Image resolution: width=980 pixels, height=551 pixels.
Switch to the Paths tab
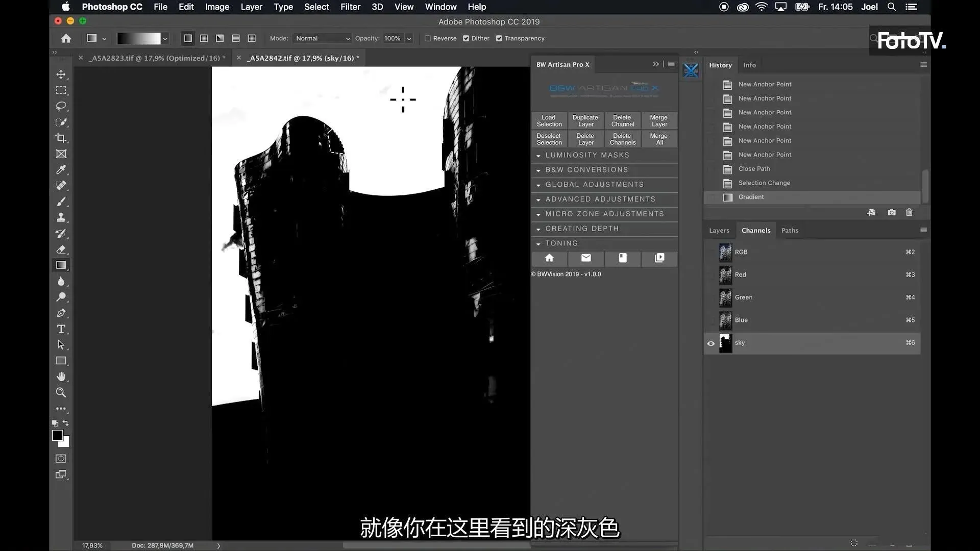790,231
